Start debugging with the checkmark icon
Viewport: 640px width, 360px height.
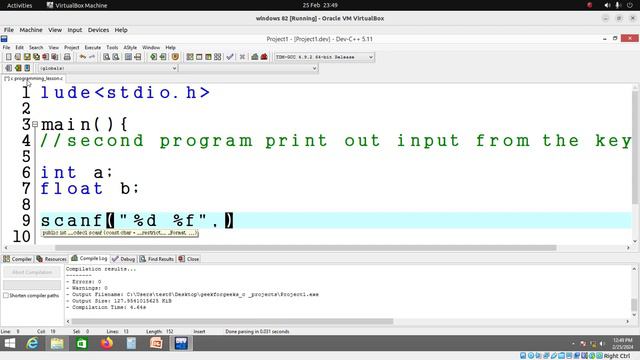[230, 57]
